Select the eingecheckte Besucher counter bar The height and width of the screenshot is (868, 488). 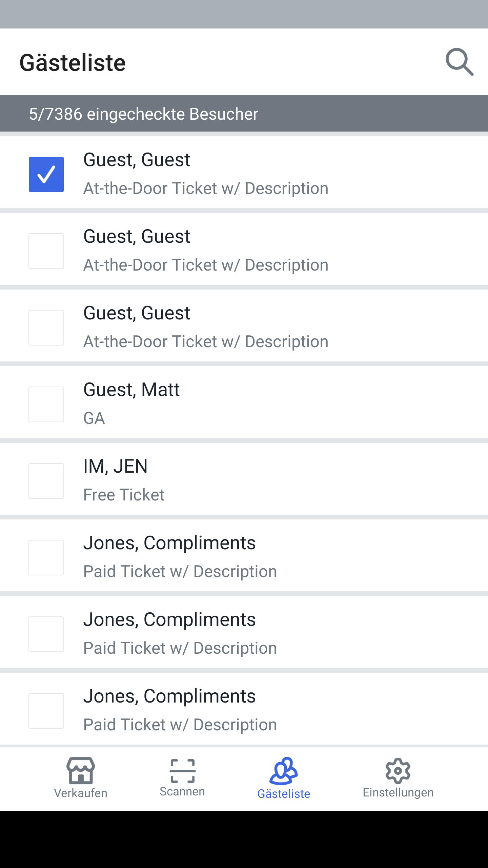244,113
